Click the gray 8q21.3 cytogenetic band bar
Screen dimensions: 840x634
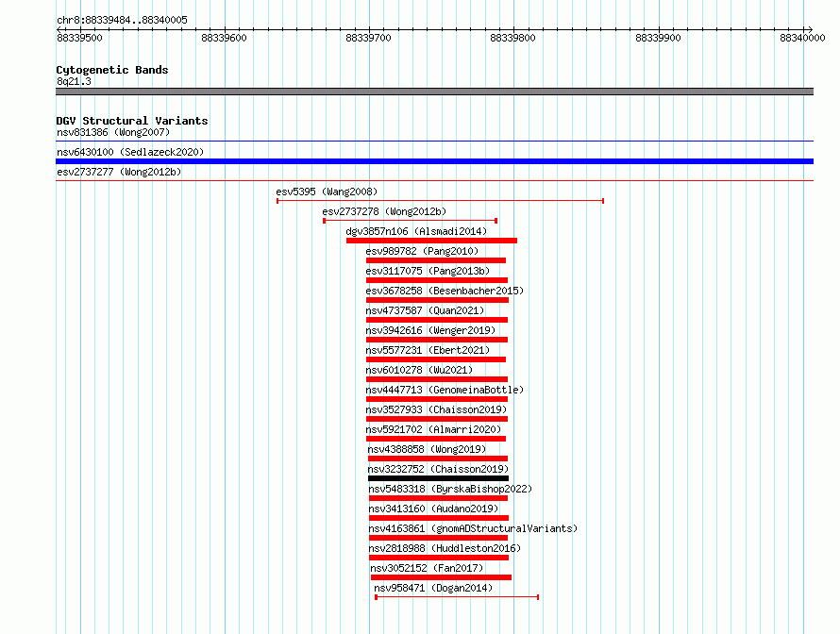pyautogui.click(x=434, y=92)
